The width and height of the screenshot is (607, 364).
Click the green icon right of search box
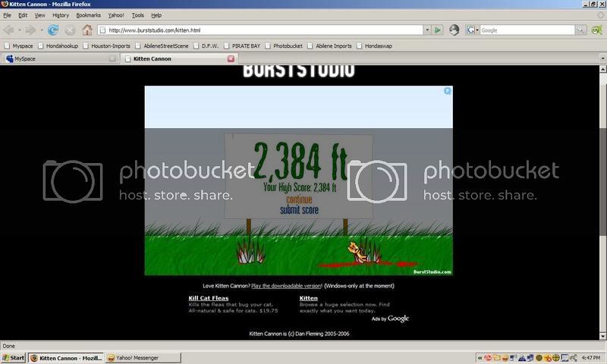click(x=596, y=30)
